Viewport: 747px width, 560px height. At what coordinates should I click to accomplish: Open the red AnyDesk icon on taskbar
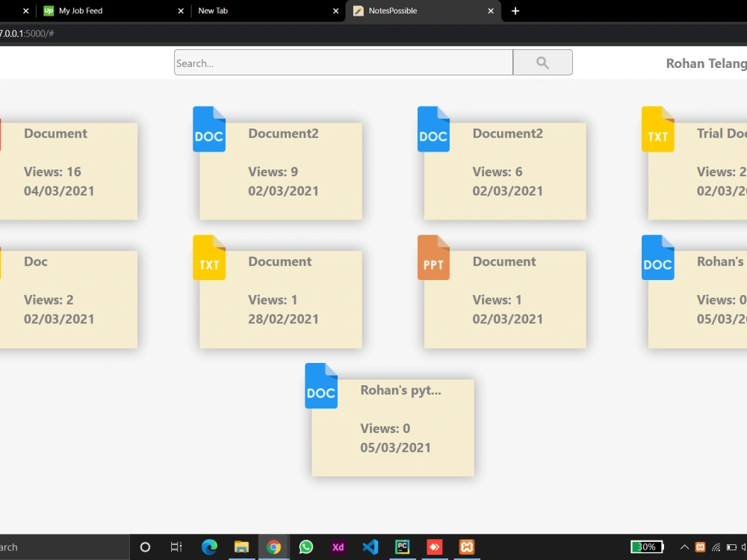(435, 547)
